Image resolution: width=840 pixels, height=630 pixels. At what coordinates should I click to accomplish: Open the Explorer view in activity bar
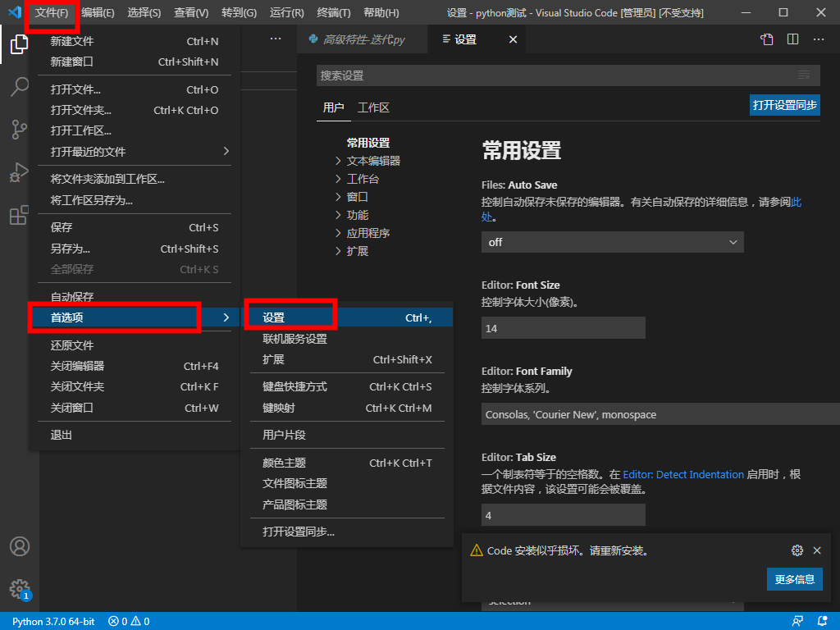pos(20,44)
